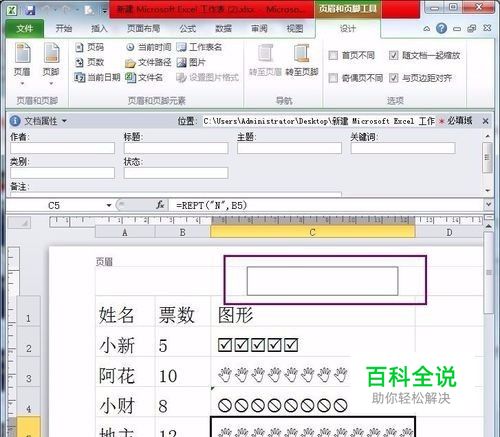
Task: Click Go to Header (转至页眉)
Action: [x=265, y=60]
